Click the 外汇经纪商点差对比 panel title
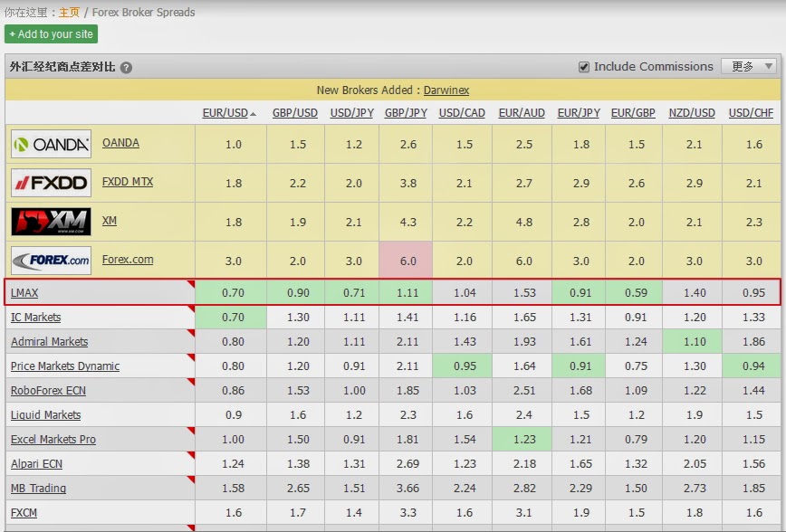 pos(62,67)
